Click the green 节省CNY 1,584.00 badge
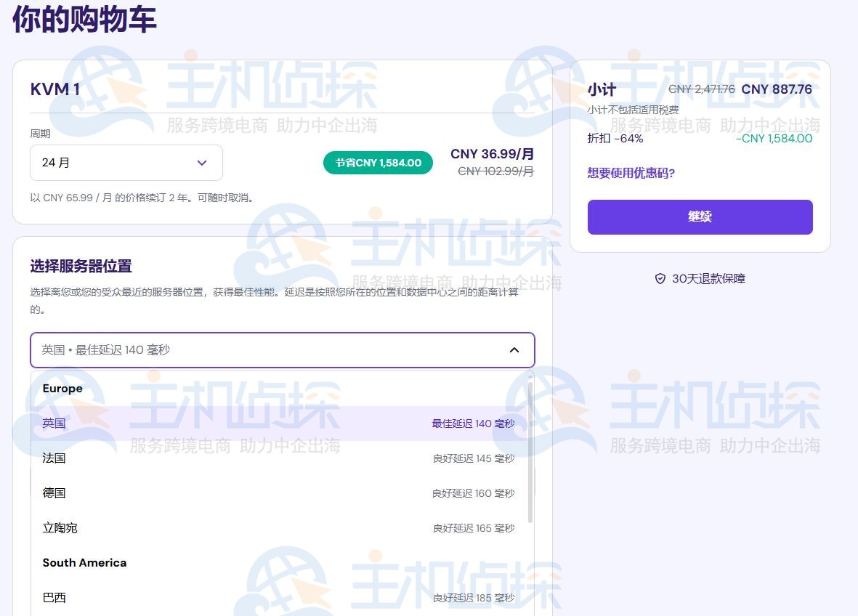 (378, 163)
